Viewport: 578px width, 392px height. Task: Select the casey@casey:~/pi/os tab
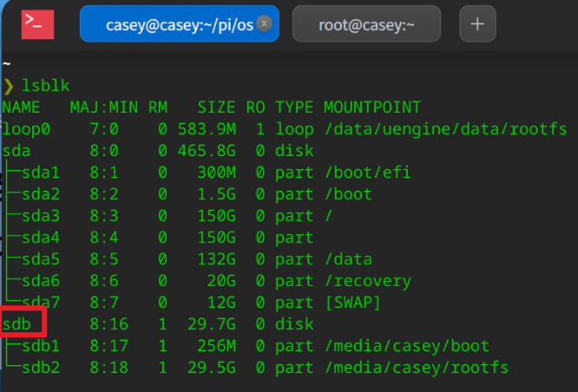coord(179,24)
